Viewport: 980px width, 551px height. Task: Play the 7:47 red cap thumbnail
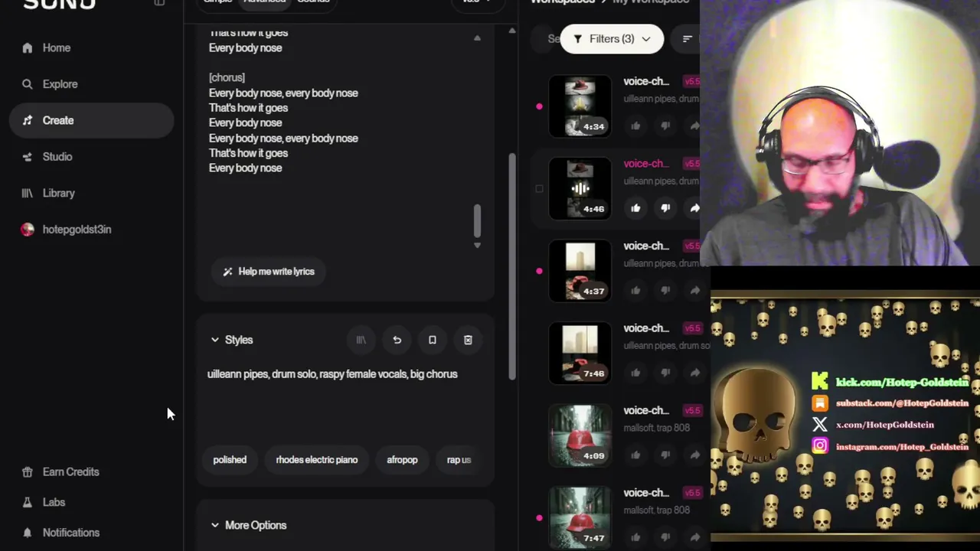580,517
